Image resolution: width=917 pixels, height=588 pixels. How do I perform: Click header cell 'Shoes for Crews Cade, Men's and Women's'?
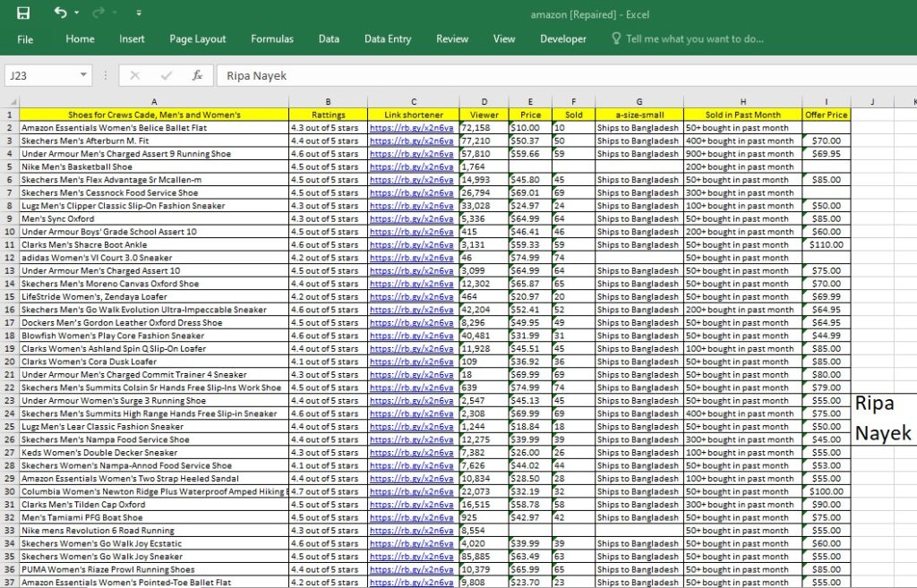coord(154,115)
